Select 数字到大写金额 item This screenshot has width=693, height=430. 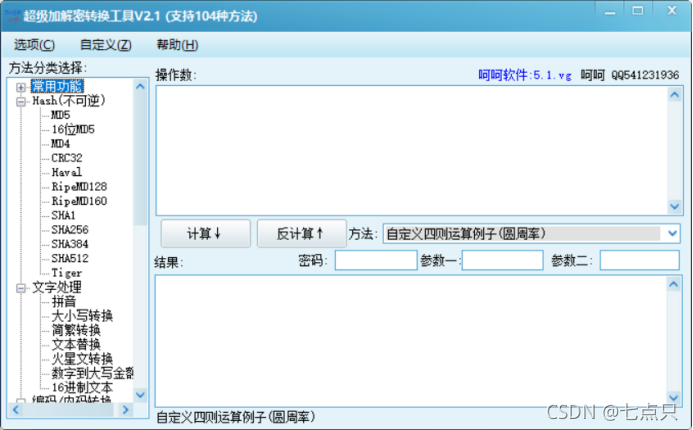(92, 373)
